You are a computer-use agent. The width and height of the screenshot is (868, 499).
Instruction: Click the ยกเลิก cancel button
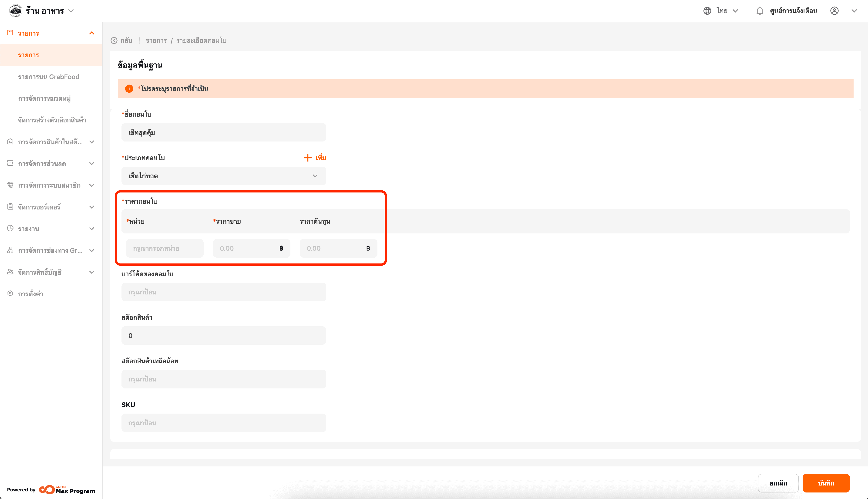pyautogui.click(x=778, y=483)
